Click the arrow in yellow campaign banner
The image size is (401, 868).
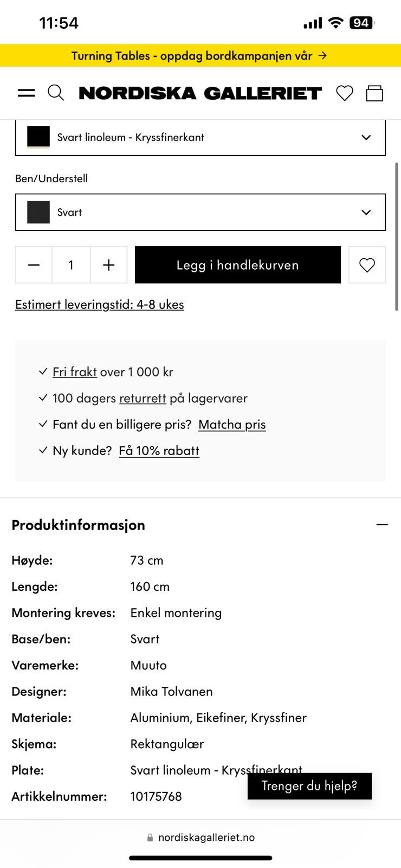[x=322, y=55]
